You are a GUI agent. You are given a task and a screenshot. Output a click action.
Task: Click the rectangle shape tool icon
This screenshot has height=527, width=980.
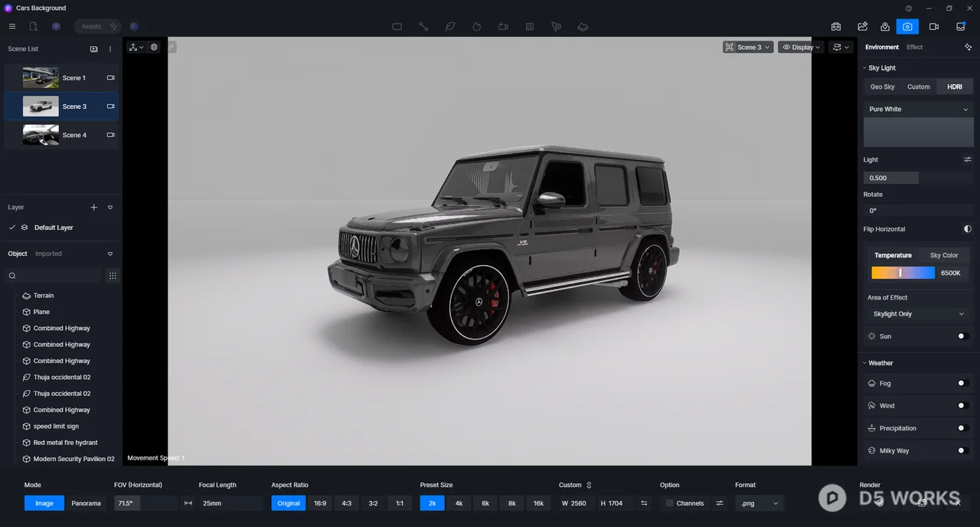[397, 26]
